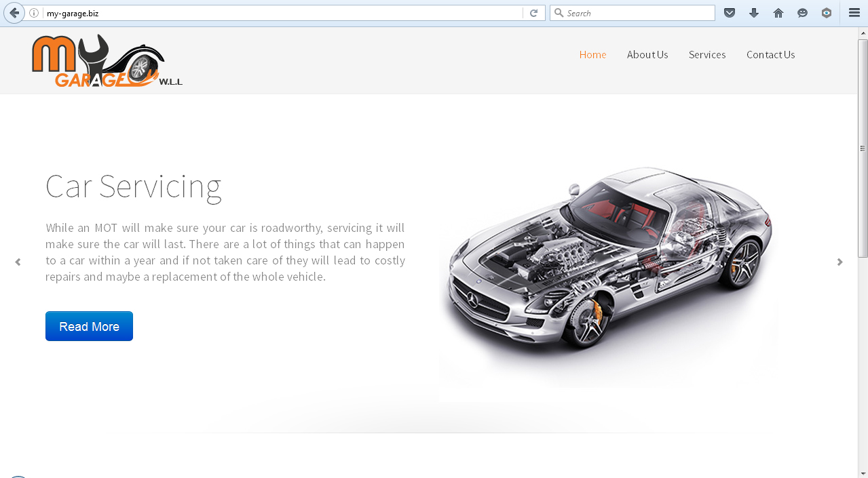Image resolution: width=868 pixels, height=478 pixels.
Task: Click the vertical scrollbar thumb
Action: (863, 146)
